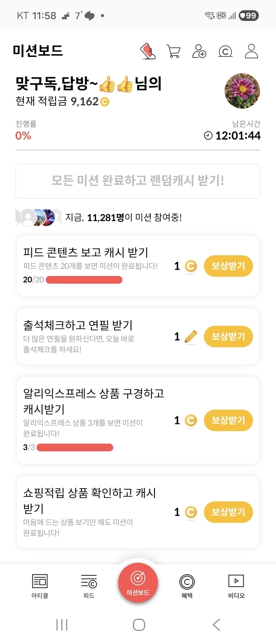Open the 비디오 tab

click(236, 586)
